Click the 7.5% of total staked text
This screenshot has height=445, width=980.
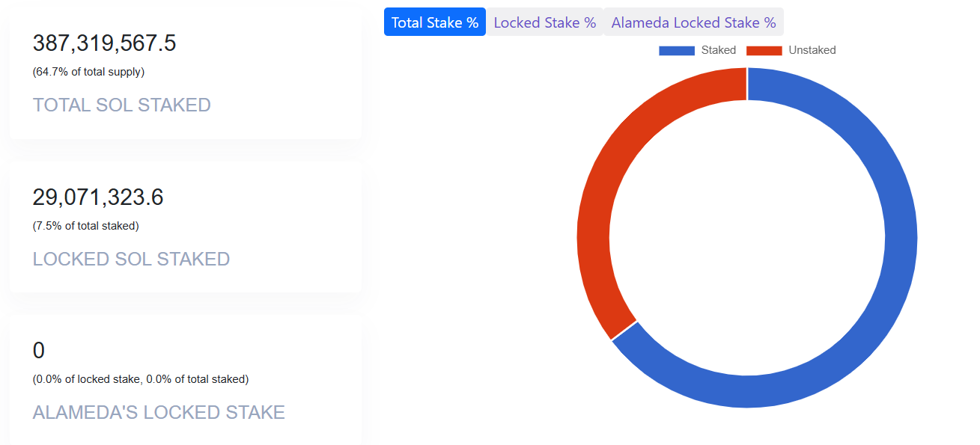[x=86, y=226]
